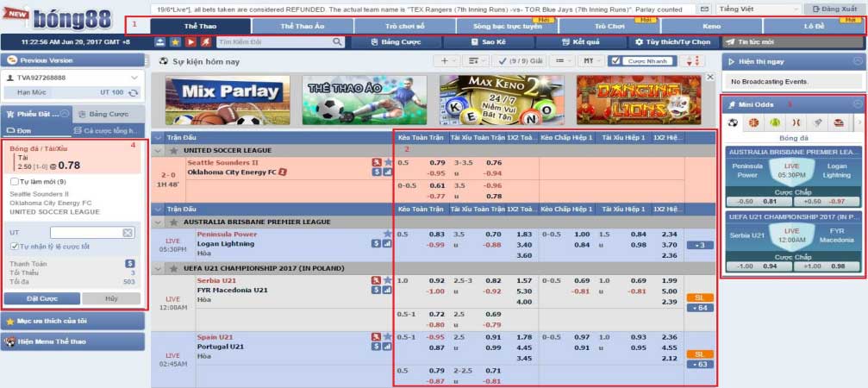
Task: Click Hiện Menu Thể thao
Action: tap(72, 341)
